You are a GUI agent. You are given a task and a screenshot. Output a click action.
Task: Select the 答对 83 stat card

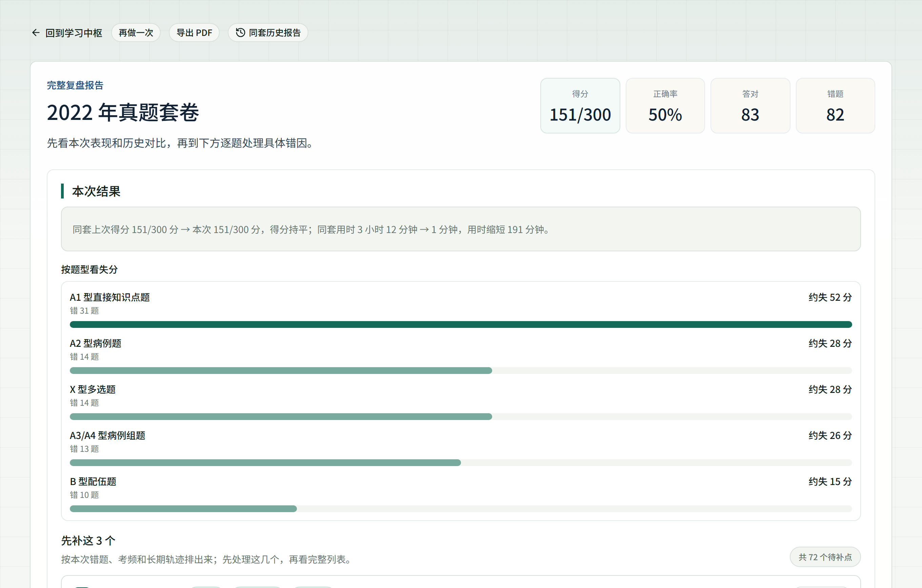tap(750, 106)
